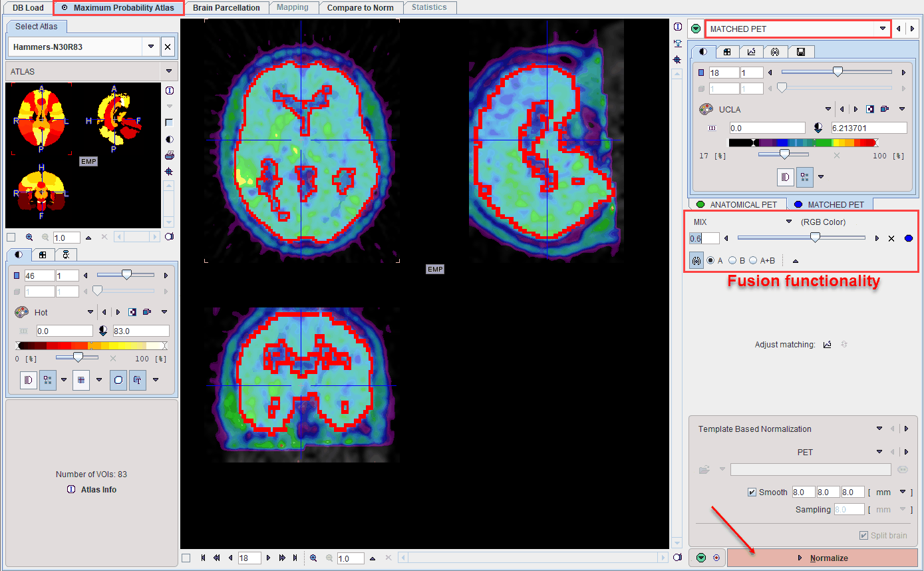
Task: Select MATCHED PET blue tab
Action: [x=829, y=204]
